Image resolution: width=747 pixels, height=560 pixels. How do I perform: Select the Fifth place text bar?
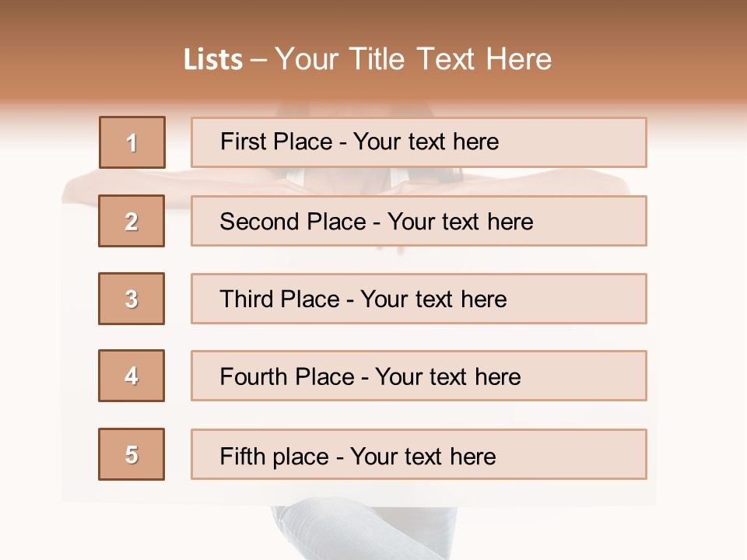[x=419, y=454]
